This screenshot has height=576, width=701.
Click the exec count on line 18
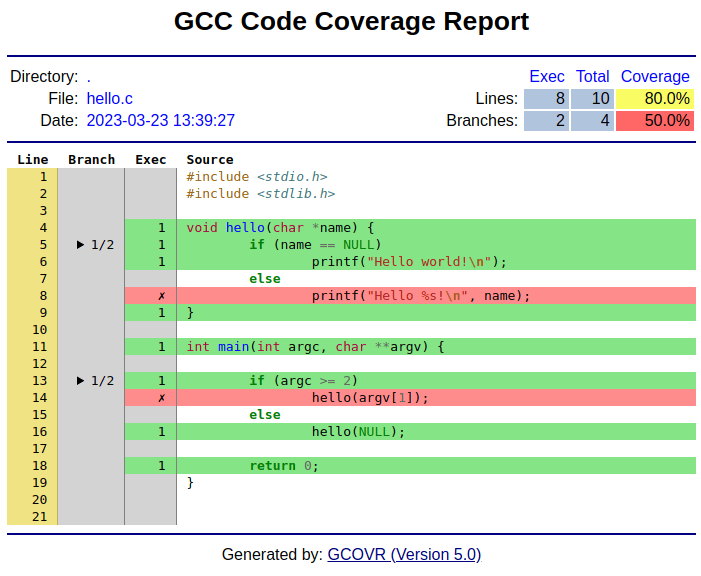point(162,466)
